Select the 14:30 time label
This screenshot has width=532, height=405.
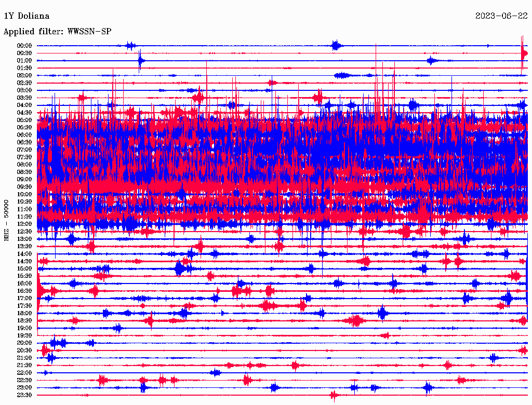tap(24, 262)
